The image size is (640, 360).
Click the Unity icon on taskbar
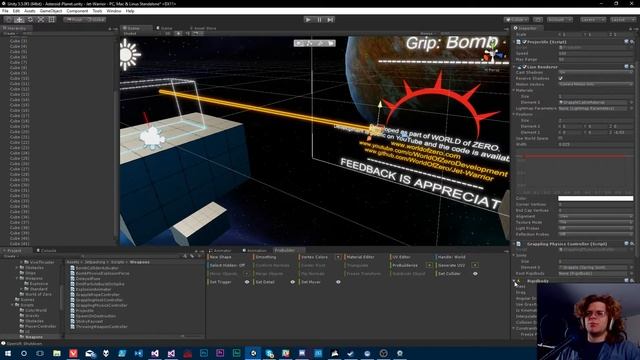(253, 353)
